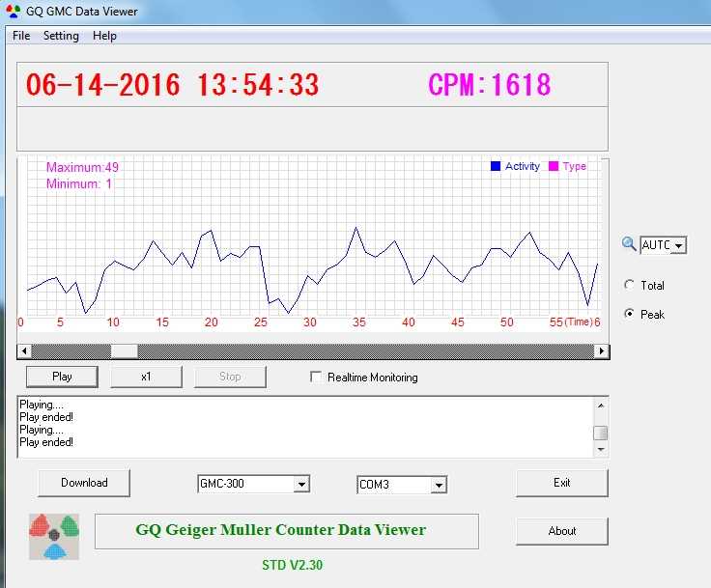
Task: Click the time 13:54:33 display
Action: [258, 85]
